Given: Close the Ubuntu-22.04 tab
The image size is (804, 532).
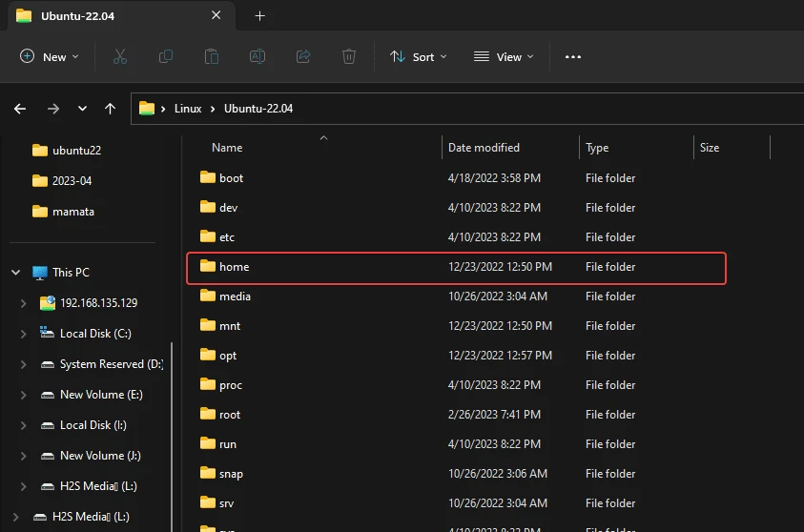Looking at the screenshot, I should click(216, 15).
